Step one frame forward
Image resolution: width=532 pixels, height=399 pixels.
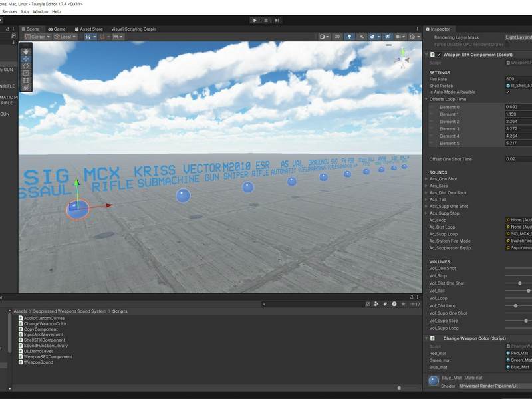click(x=277, y=21)
